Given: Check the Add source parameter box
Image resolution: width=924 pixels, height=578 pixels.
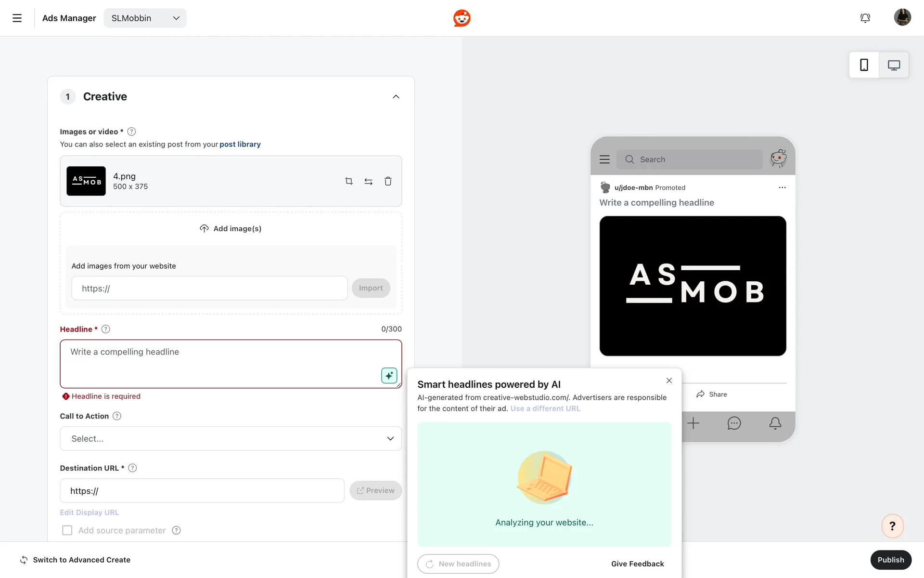Looking at the screenshot, I should click(x=67, y=530).
